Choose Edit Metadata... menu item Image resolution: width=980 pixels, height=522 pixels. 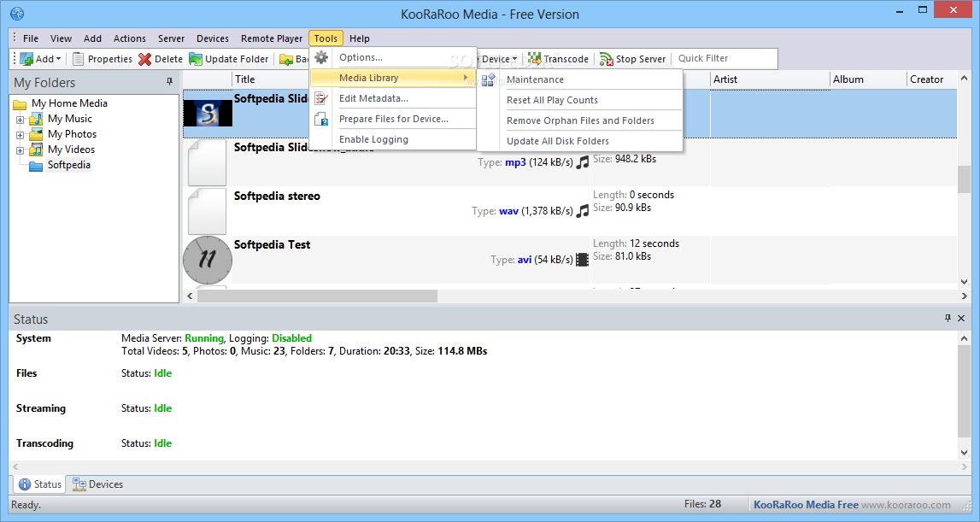(393, 98)
